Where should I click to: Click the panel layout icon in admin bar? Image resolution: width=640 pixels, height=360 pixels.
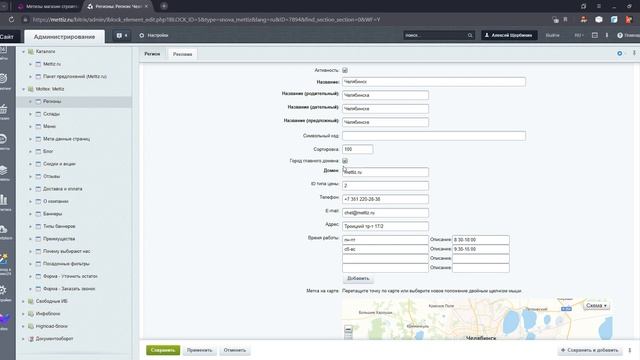click(x=595, y=36)
